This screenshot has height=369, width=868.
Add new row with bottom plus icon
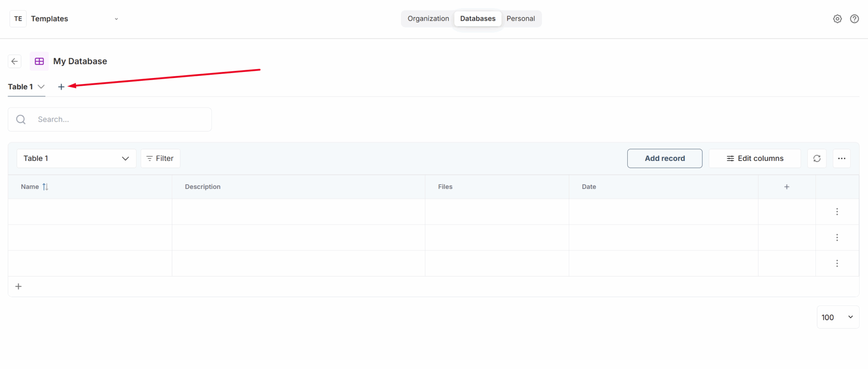tap(19, 287)
